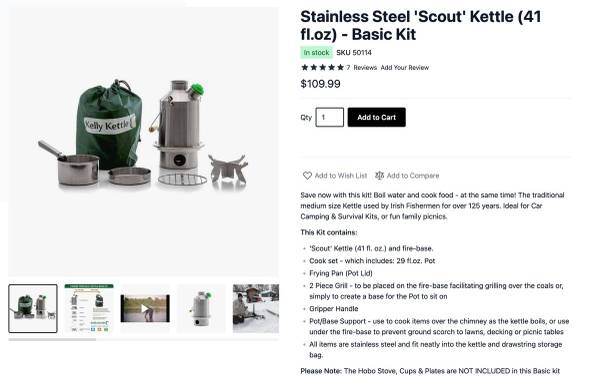600x389 pixels.
Task: Open the infographic comparison thumbnail
Action: coord(89,308)
